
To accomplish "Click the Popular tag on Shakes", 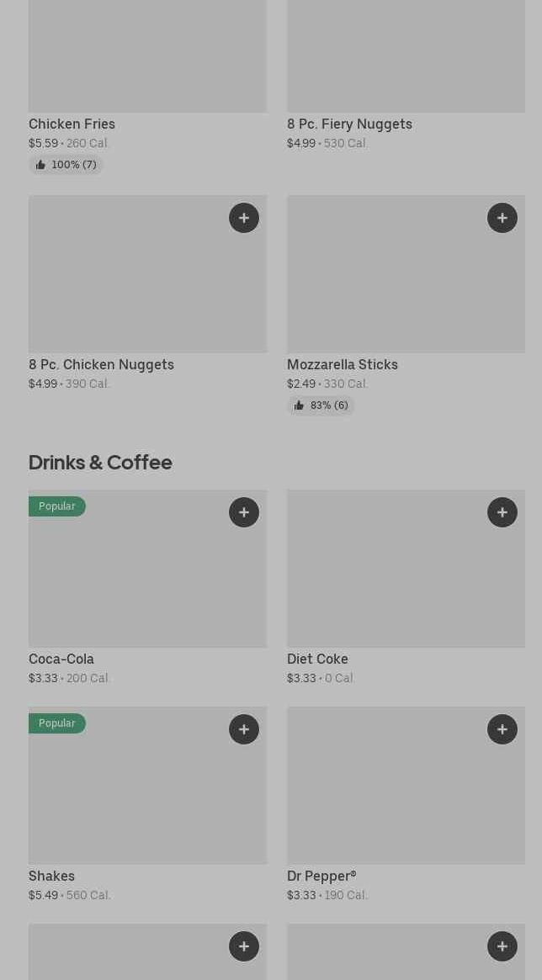I will [x=57, y=723].
